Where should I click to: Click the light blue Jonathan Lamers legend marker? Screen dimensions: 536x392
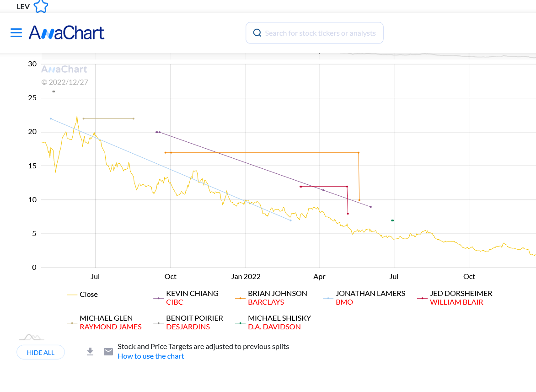coord(328,298)
